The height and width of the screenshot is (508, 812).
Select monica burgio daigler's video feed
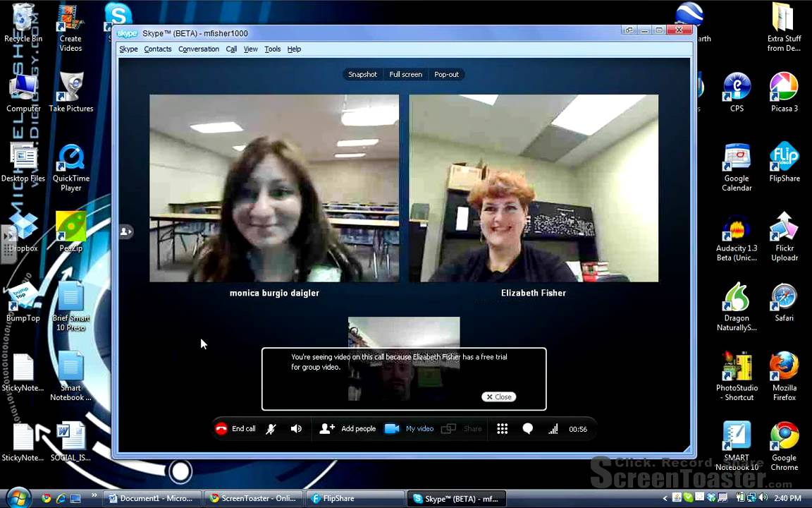point(274,188)
